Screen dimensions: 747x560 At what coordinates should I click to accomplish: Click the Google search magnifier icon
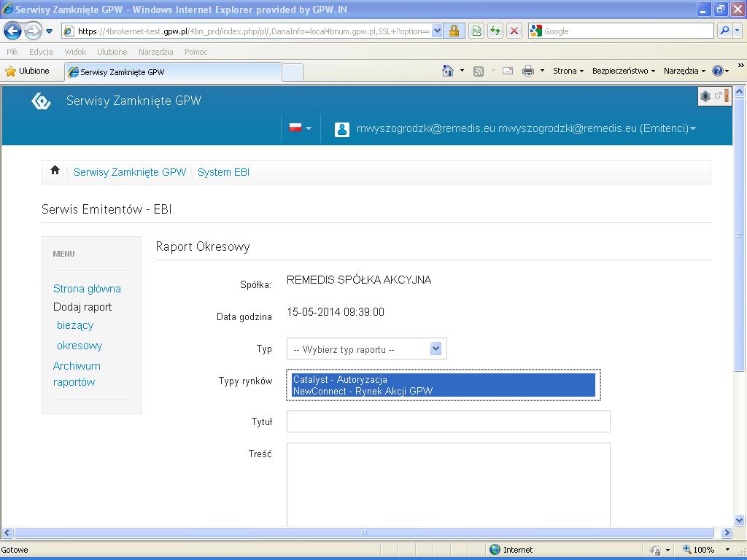[x=724, y=31]
